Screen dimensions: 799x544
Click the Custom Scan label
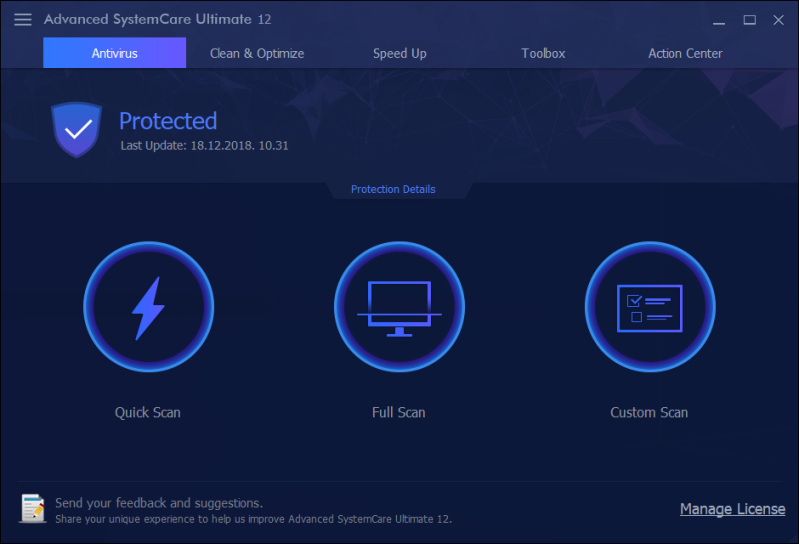pyautogui.click(x=649, y=412)
